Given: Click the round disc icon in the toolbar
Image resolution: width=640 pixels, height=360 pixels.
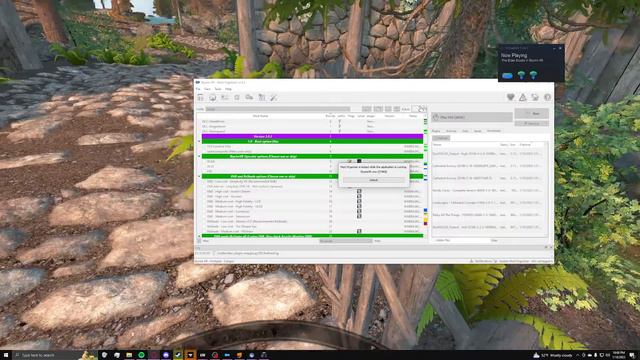Looking at the screenshot, I should [213, 97].
